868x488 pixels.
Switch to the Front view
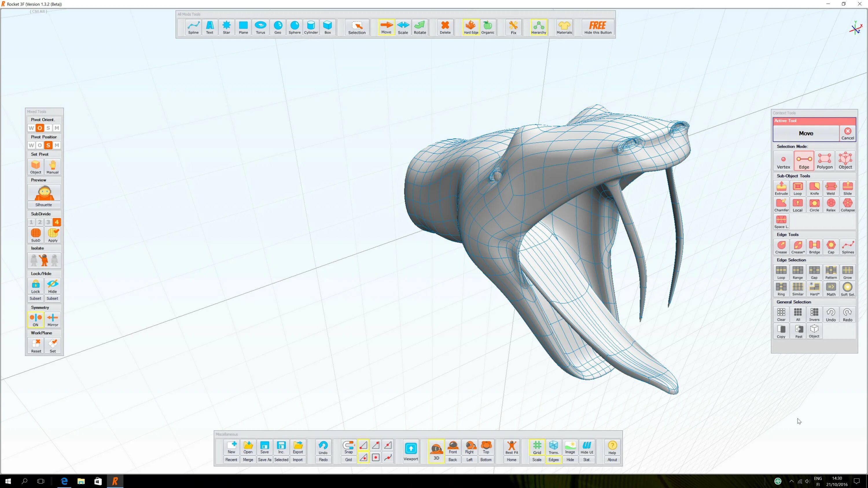453,447
